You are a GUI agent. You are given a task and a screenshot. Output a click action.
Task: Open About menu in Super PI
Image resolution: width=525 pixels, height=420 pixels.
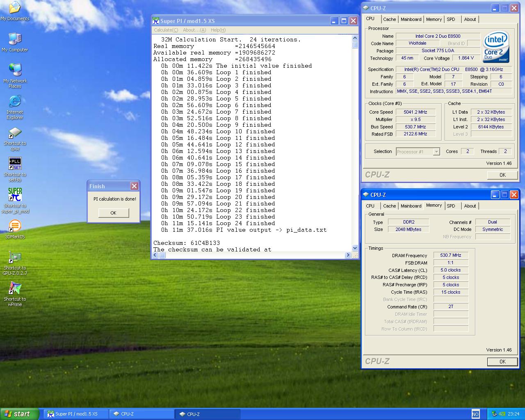(x=194, y=30)
